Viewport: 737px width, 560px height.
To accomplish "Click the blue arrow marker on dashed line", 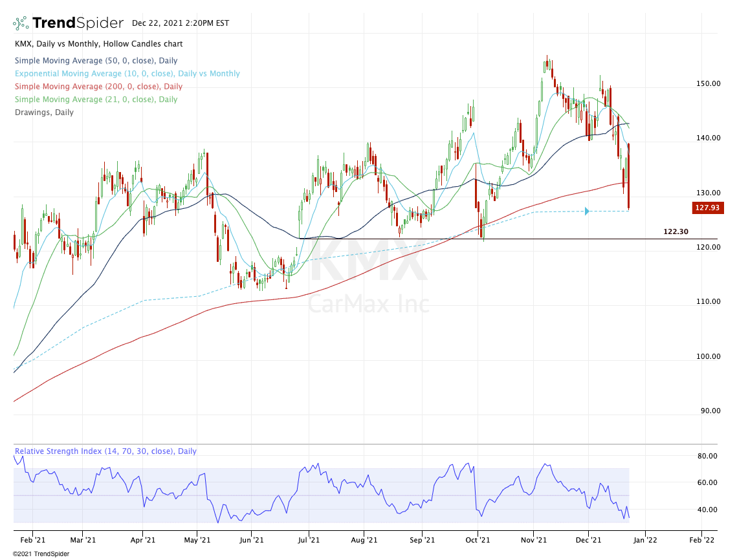I will [x=587, y=211].
